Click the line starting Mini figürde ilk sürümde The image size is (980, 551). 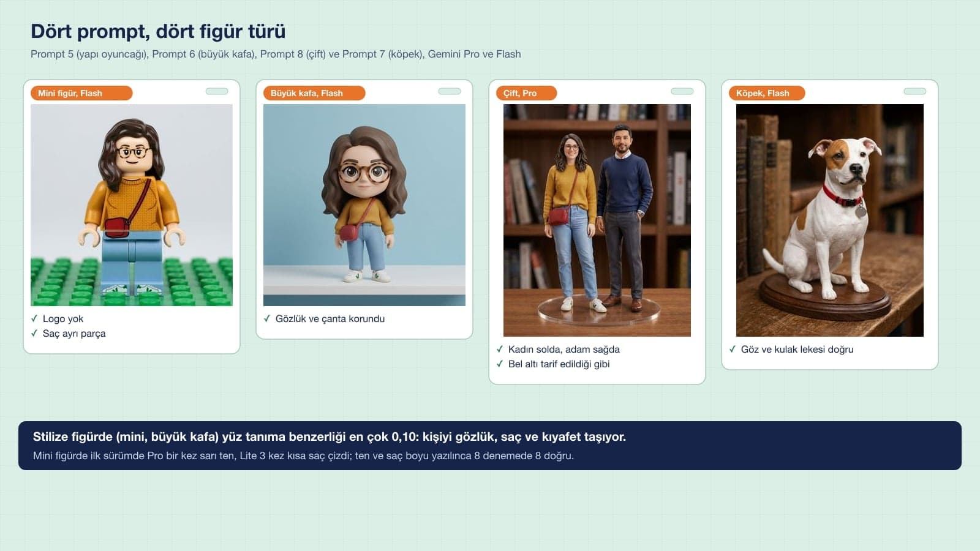pyautogui.click(x=303, y=455)
